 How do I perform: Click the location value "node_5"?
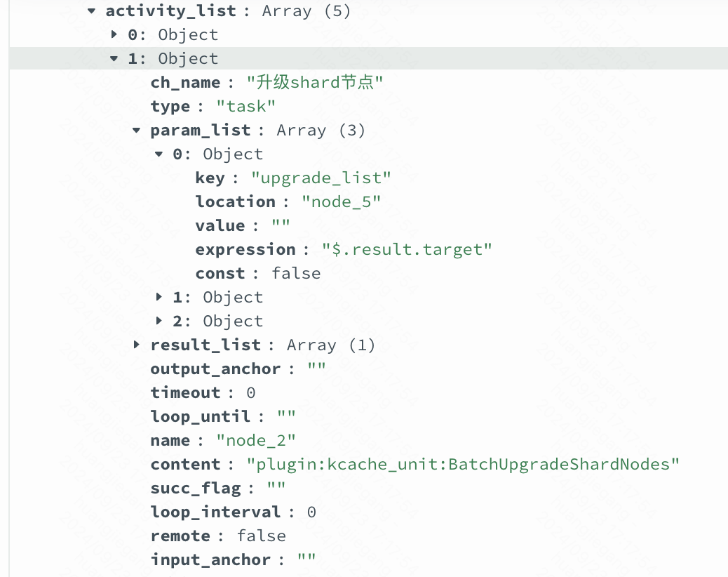342,201
